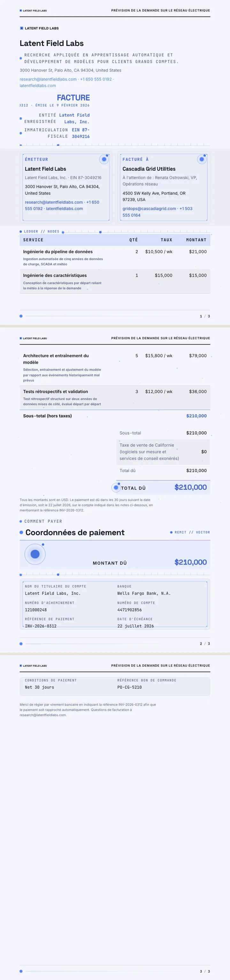This screenshot has width=230, height=980.
Task: Click the 2 / 3 page indicator
Action: click(205, 644)
